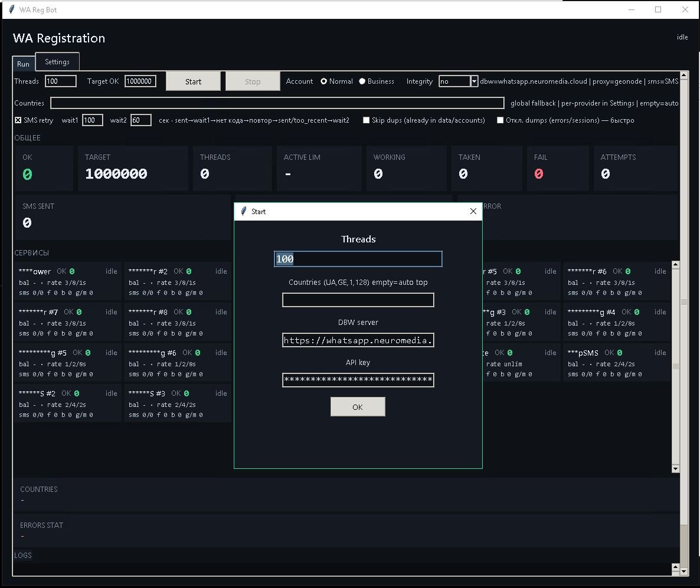
Task: Click the WA Reg Bot feather title icon
Action: (12, 9)
